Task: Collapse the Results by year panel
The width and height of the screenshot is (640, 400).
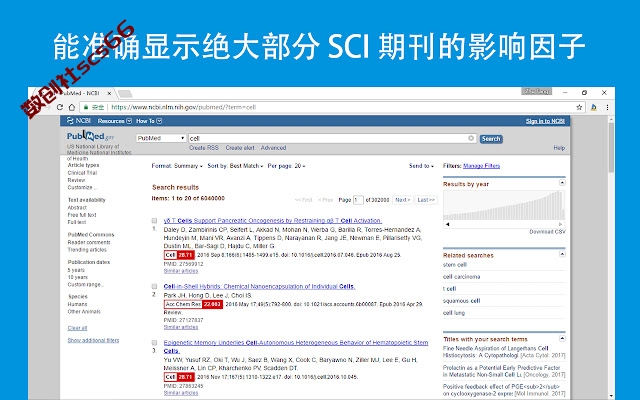Action: click(x=562, y=182)
